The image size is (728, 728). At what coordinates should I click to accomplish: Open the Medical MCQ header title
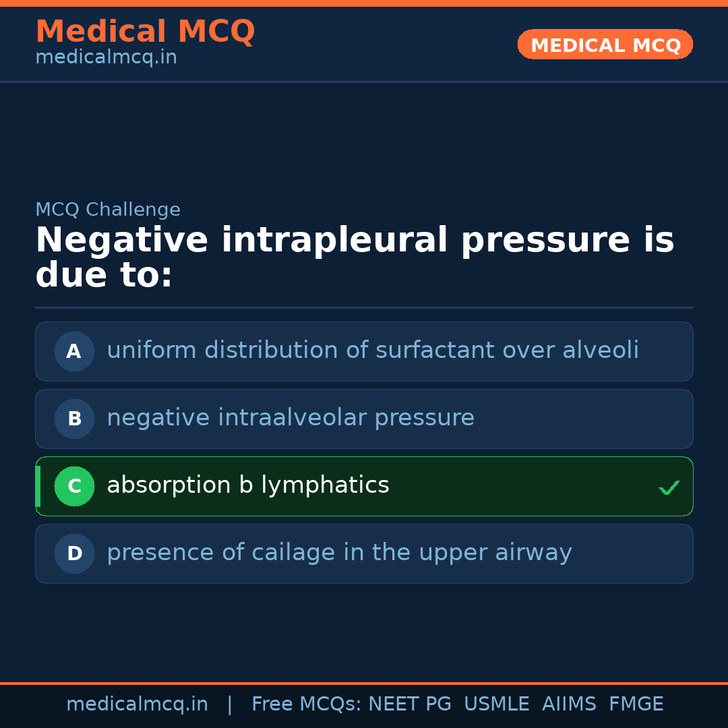pos(145,32)
